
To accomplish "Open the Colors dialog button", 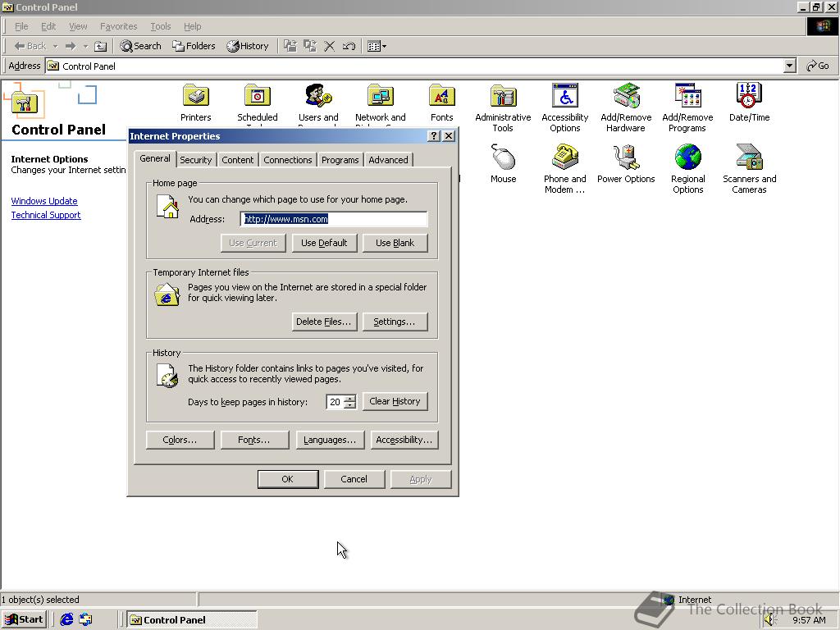I will [180, 440].
